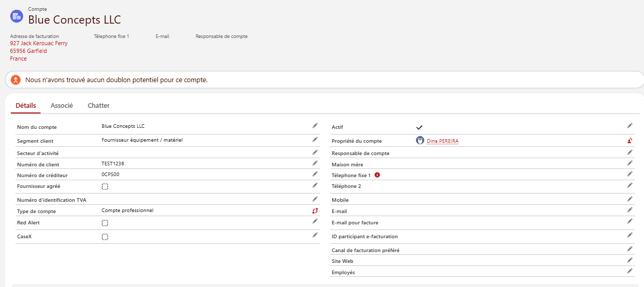Edit Canal de facturation préféré pencil icon

pyautogui.click(x=630, y=249)
